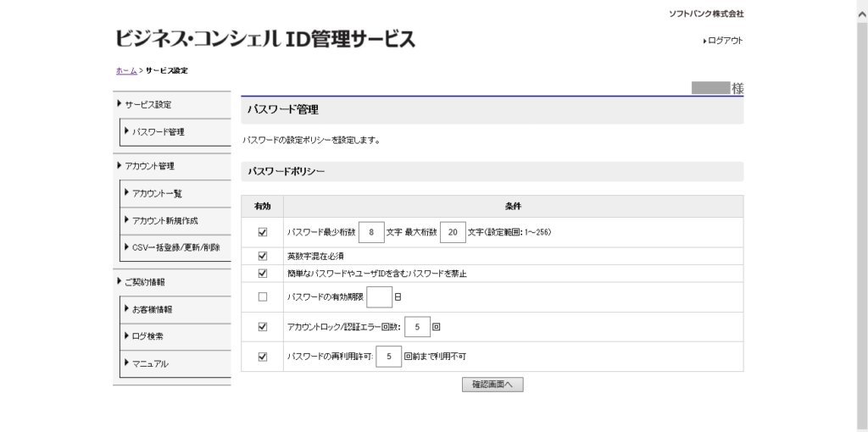Open アカウント一覧 in the sidebar

[x=158, y=194]
